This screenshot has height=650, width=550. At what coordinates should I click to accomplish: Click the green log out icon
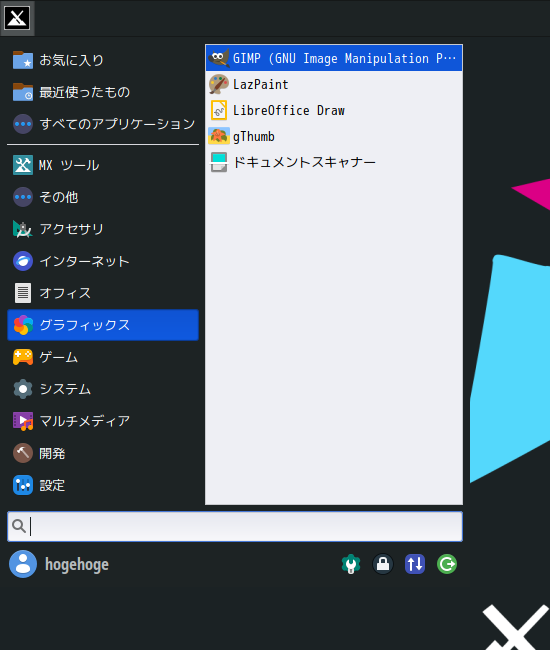click(447, 564)
